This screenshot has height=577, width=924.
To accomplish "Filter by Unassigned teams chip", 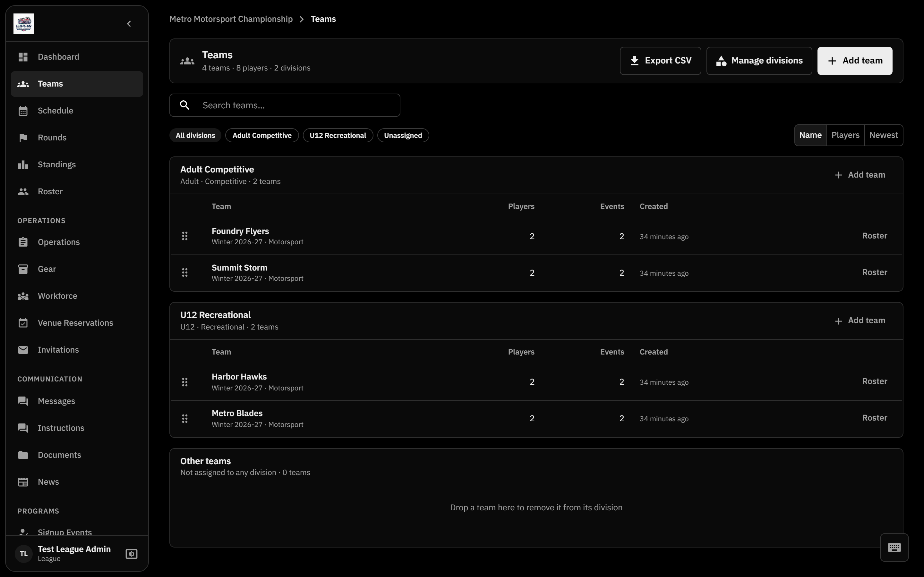I will [x=403, y=136].
